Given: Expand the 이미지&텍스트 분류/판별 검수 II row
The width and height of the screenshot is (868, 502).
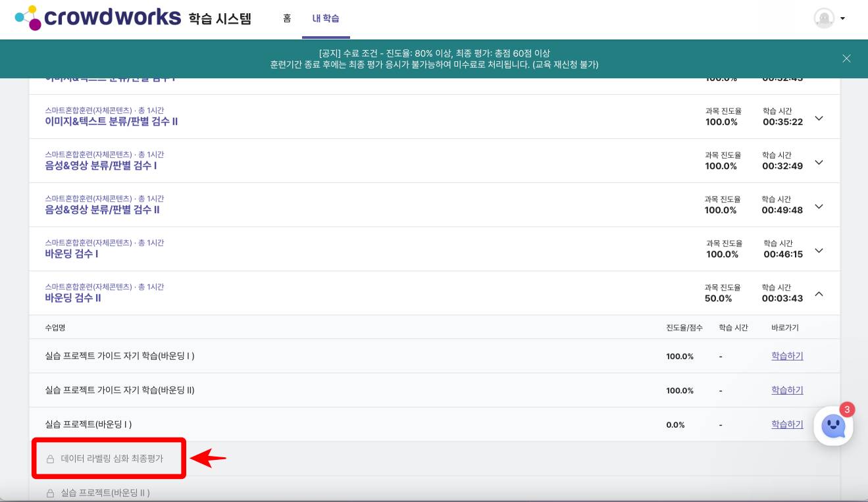Looking at the screenshot, I should point(819,116).
